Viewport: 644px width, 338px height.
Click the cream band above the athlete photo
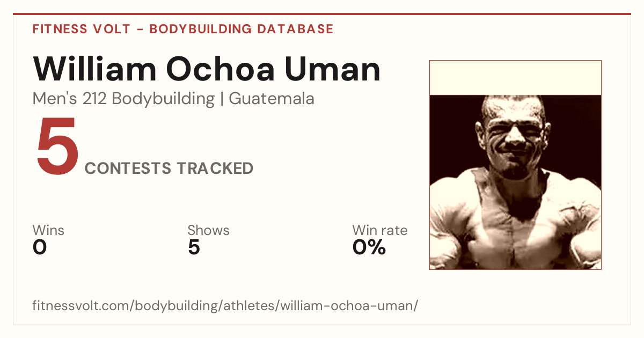pos(515,78)
